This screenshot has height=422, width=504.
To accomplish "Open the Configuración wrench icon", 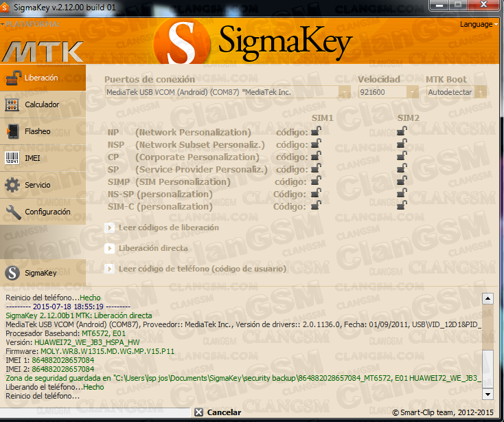I will [14, 212].
